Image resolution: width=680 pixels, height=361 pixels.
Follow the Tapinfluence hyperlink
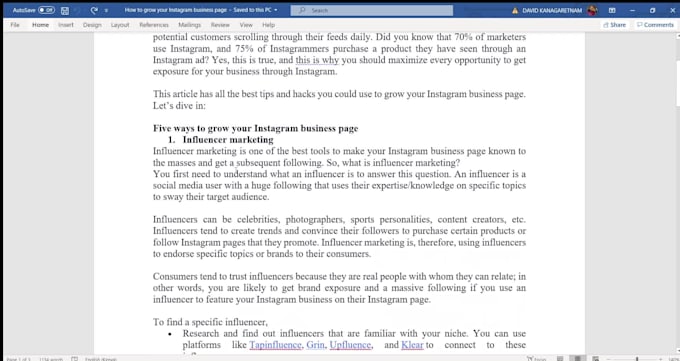(x=275, y=345)
